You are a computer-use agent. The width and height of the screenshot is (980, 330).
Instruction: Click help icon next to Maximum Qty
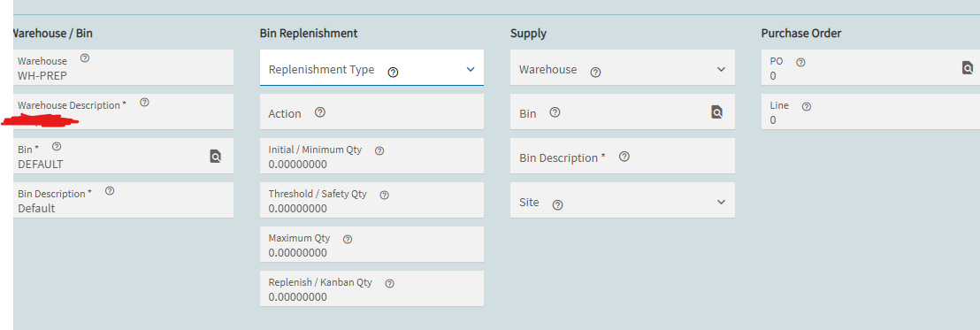pos(348,240)
